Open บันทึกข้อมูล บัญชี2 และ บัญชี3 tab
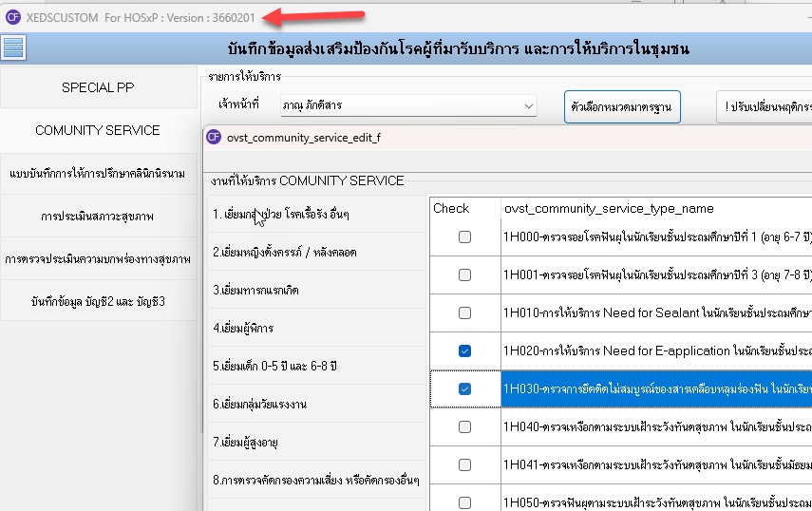The image size is (812, 511). coord(98,301)
